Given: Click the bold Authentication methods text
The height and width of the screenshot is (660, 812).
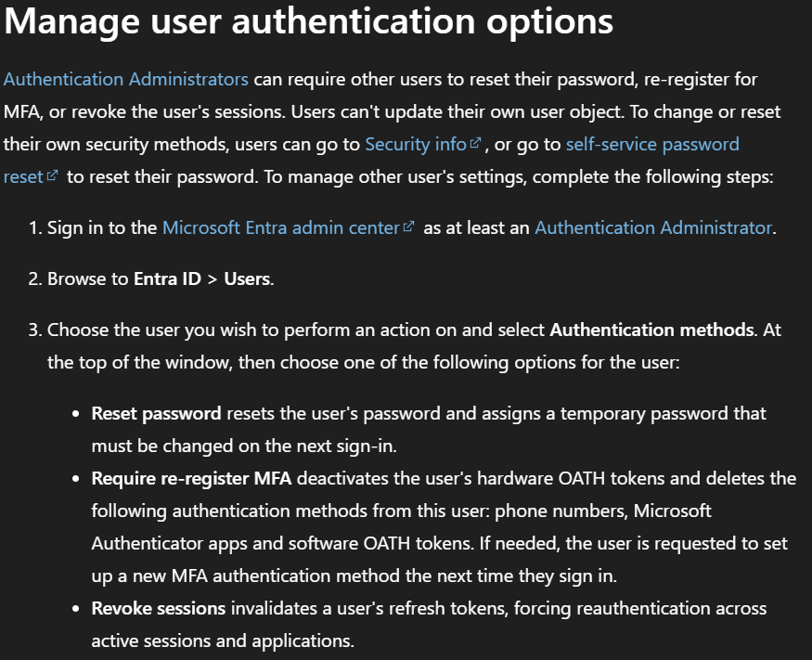Looking at the screenshot, I should tap(651, 330).
